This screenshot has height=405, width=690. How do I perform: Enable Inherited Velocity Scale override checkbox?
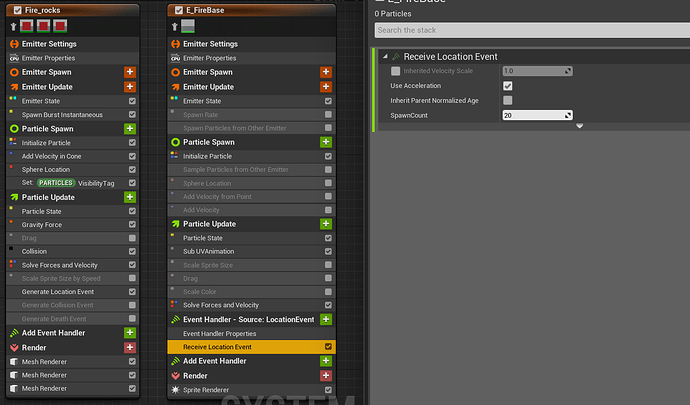(x=395, y=71)
